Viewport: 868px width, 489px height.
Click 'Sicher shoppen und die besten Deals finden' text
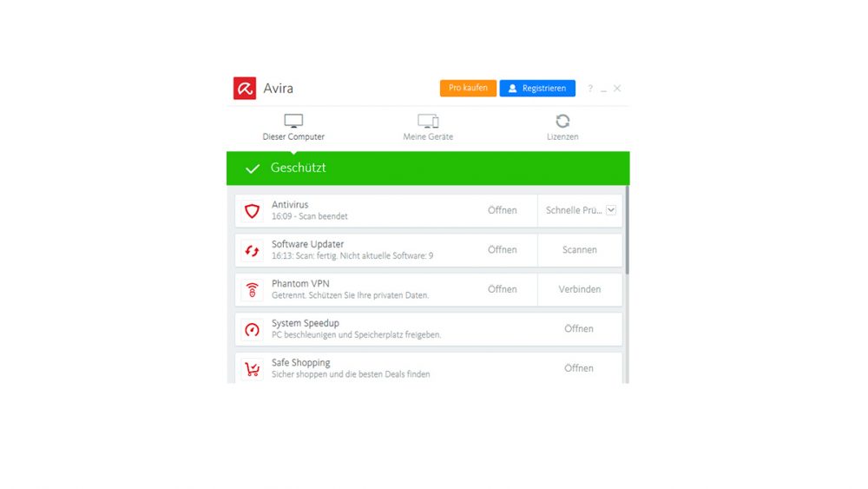[x=351, y=374]
